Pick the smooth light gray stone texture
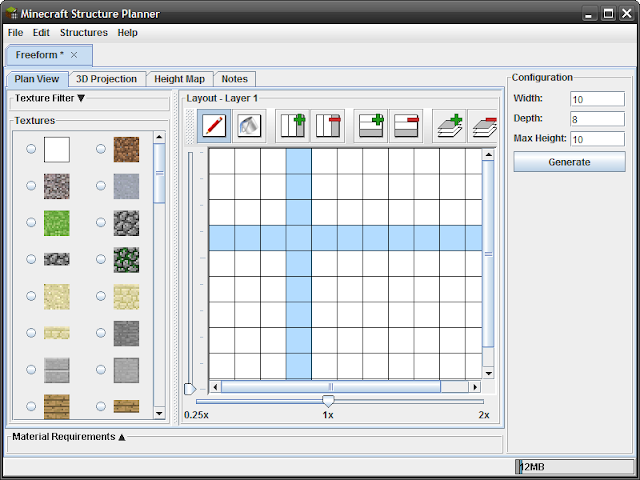640x480 pixels. point(127,186)
